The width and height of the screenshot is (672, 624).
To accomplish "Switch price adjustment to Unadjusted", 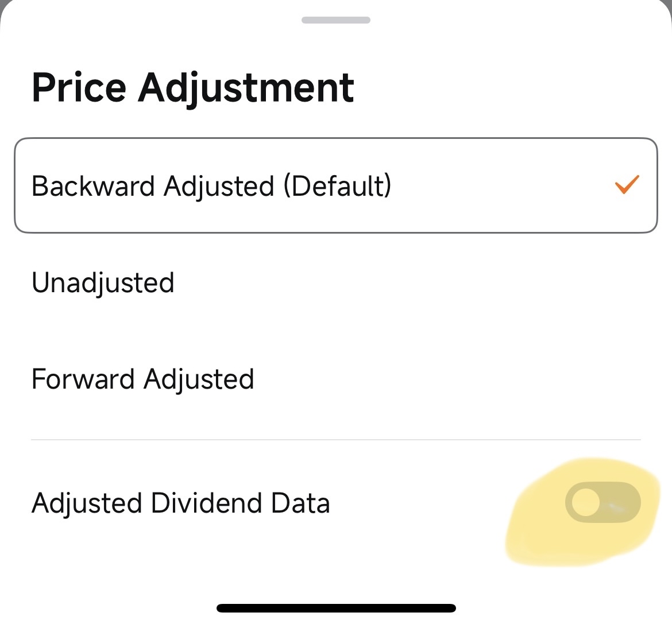I will (x=336, y=282).
